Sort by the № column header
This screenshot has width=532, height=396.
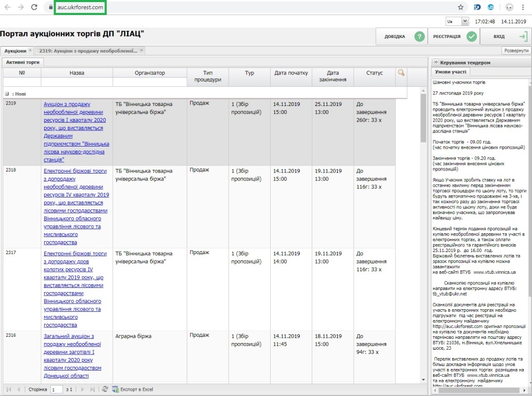tap(22, 73)
